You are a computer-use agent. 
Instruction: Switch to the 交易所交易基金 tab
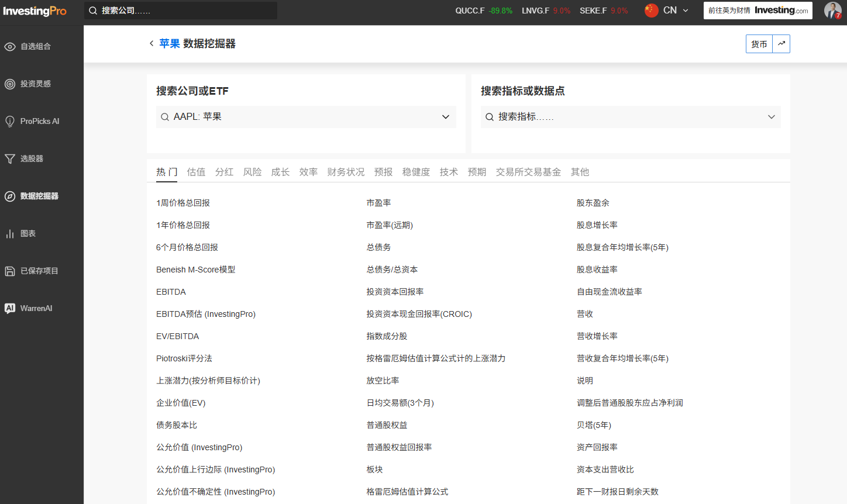(x=528, y=172)
